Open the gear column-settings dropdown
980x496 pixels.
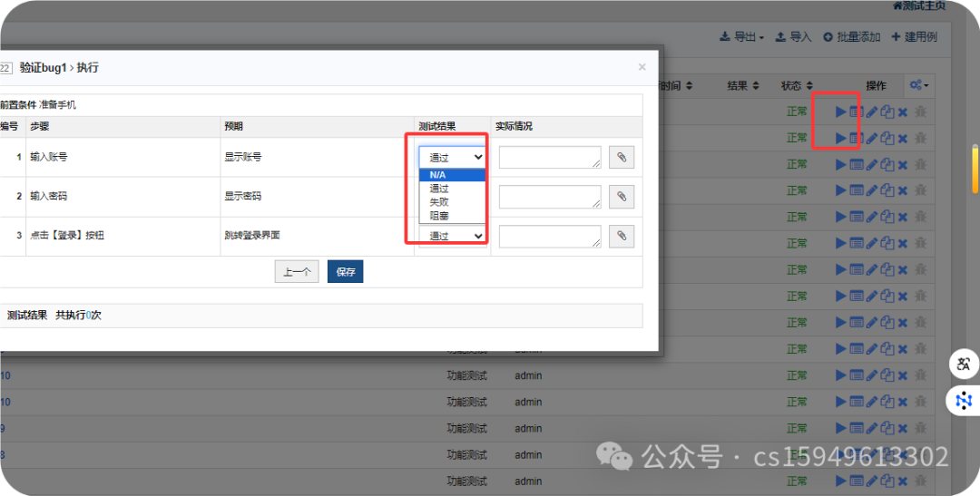click(x=919, y=85)
